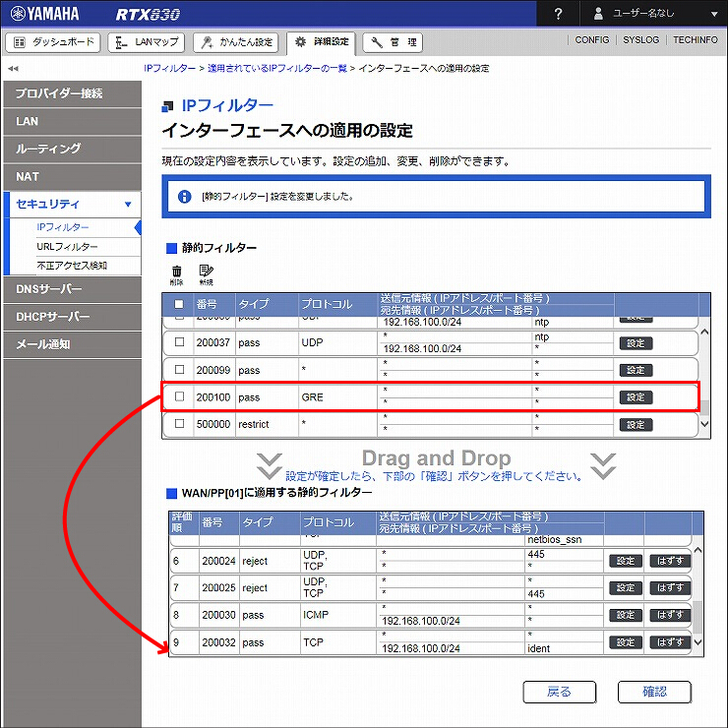Click static filter list scroll-up arrow

pyautogui.click(x=704, y=332)
